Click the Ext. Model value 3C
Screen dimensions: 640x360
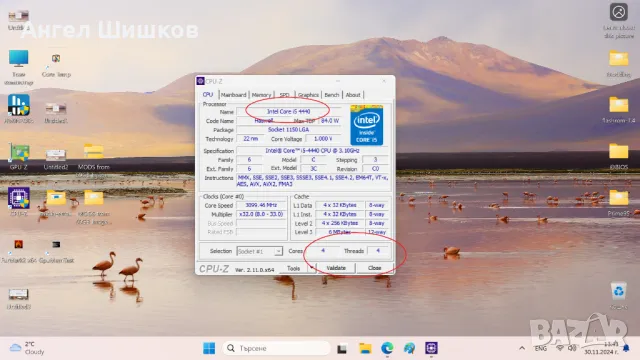tap(313, 169)
